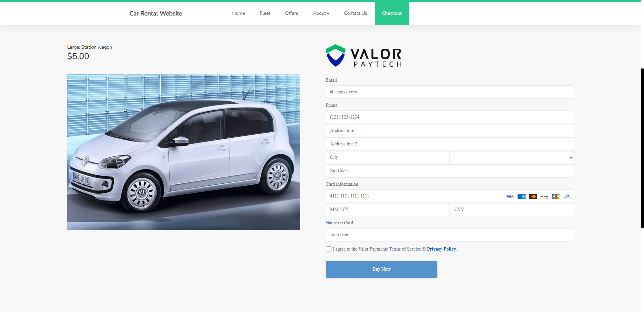Image resolution: width=644 pixels, height=312 pixels.
Task: Go to the Fleet page
Action: 265,13
